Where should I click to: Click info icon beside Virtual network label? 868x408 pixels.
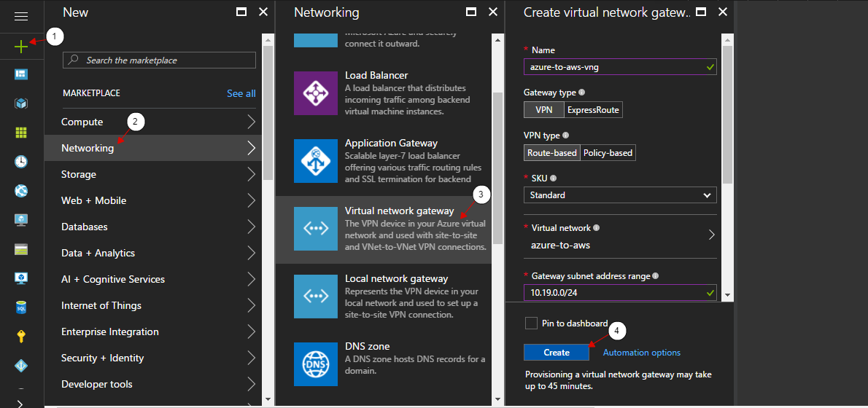(597, 228)
